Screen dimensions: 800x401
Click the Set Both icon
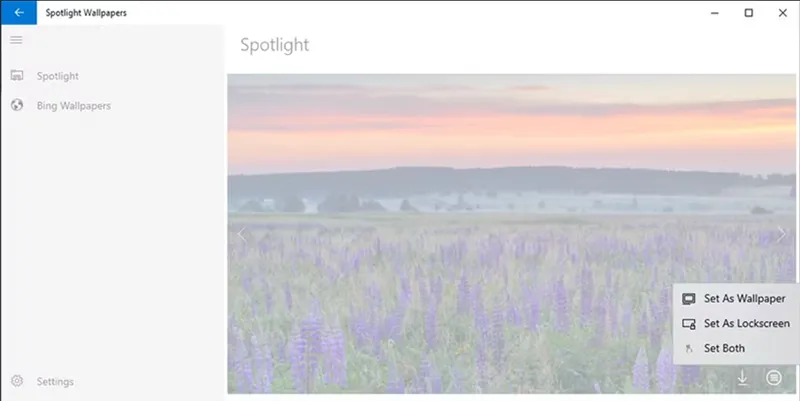pos(689,348)
